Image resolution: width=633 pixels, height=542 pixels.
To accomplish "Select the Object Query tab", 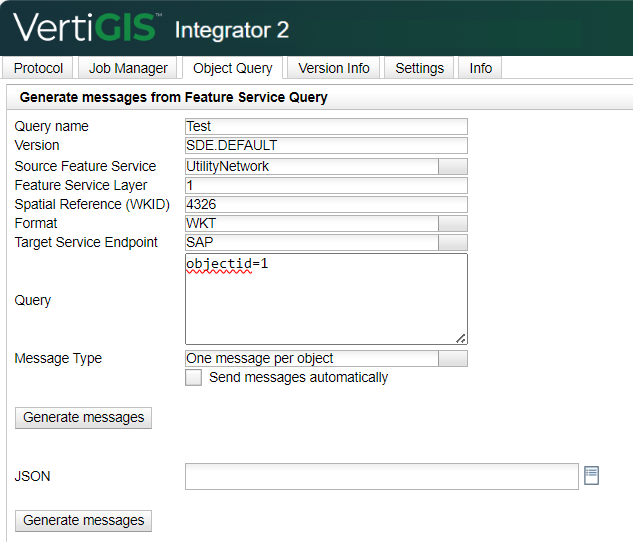I will [x=233, y=68].
